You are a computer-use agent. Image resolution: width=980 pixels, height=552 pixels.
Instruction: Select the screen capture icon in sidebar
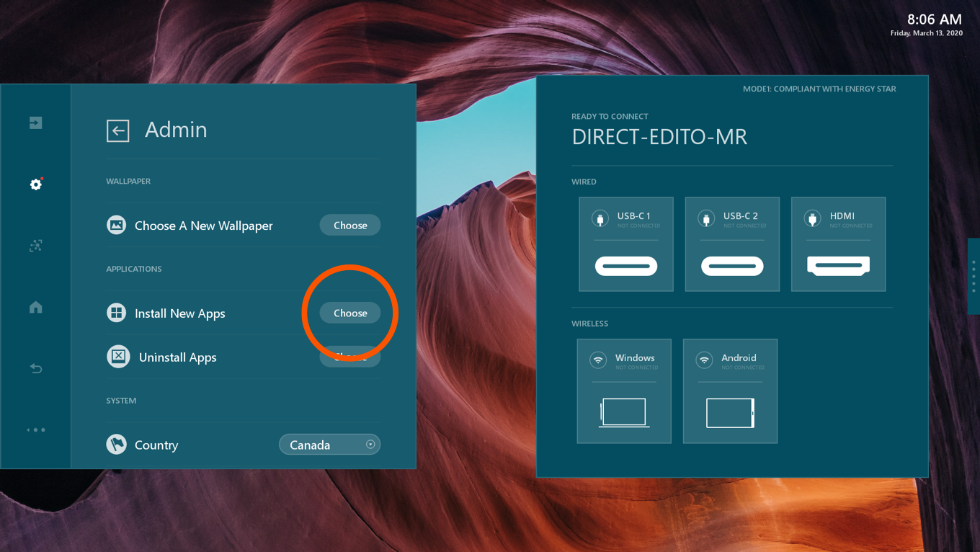pyautogui.click(x=35, y=246)
